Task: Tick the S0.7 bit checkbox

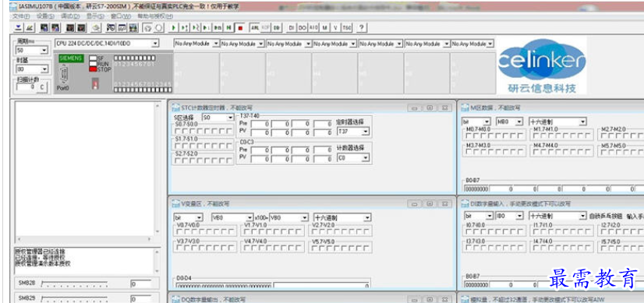Action: [x=178, y=131]
